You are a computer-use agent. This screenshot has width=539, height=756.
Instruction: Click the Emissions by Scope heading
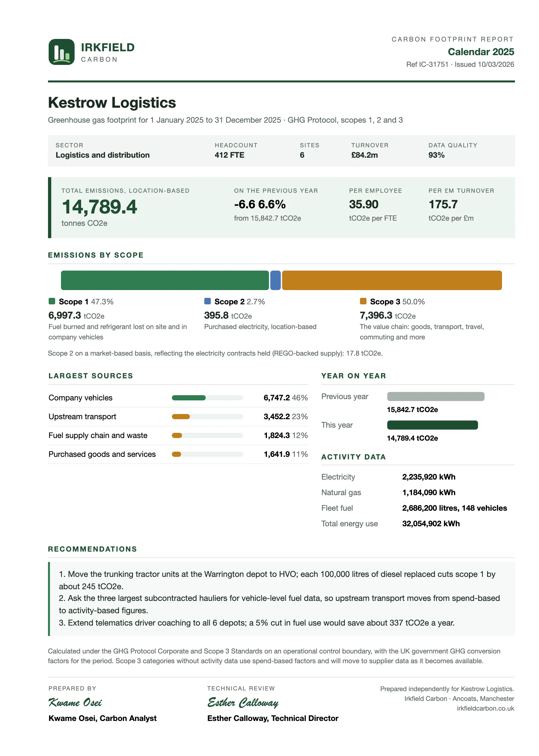pos(96,255)
